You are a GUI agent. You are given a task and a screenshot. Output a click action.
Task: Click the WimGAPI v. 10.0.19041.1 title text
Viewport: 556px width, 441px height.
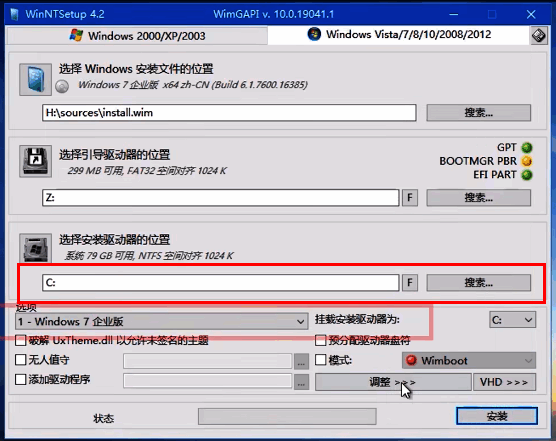click(x=274, y=14)
